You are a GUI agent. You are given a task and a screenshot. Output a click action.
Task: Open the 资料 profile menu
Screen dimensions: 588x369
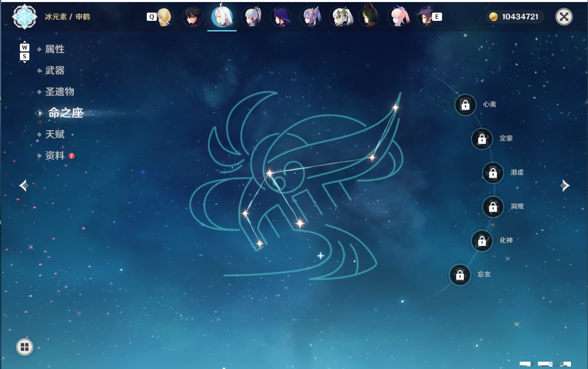(x=55, y=155)
